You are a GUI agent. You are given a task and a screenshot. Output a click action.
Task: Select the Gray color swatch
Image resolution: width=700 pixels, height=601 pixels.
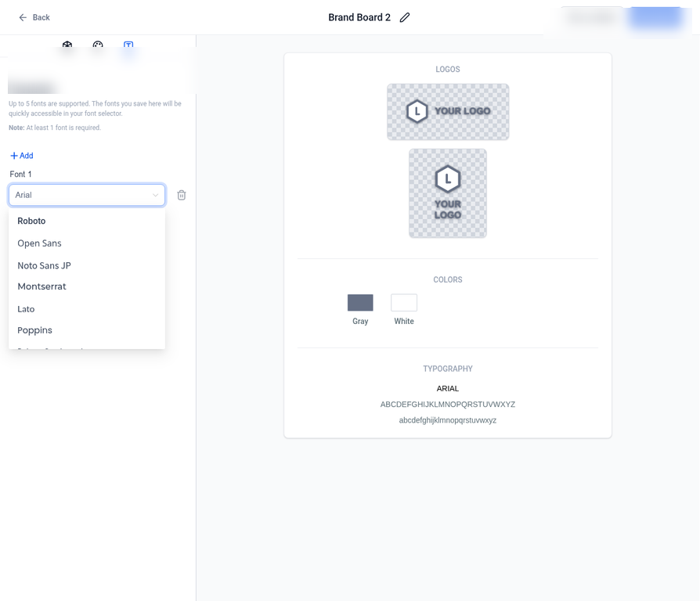pos(360,303)
